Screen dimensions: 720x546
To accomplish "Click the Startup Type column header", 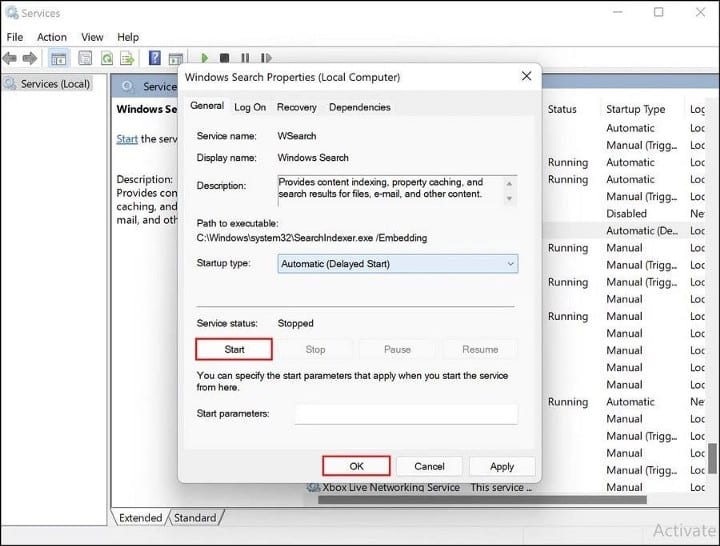I will coord(636,109).
